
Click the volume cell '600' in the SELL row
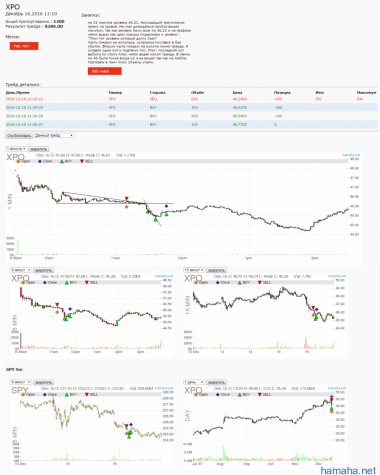coord(194,99)
